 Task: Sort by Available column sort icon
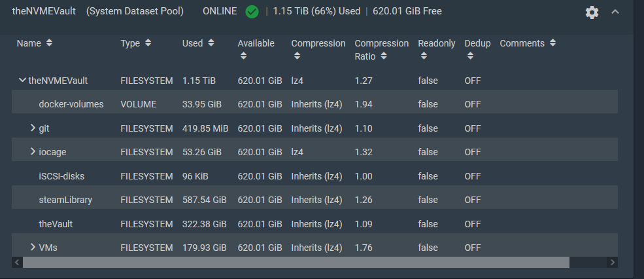243,56
